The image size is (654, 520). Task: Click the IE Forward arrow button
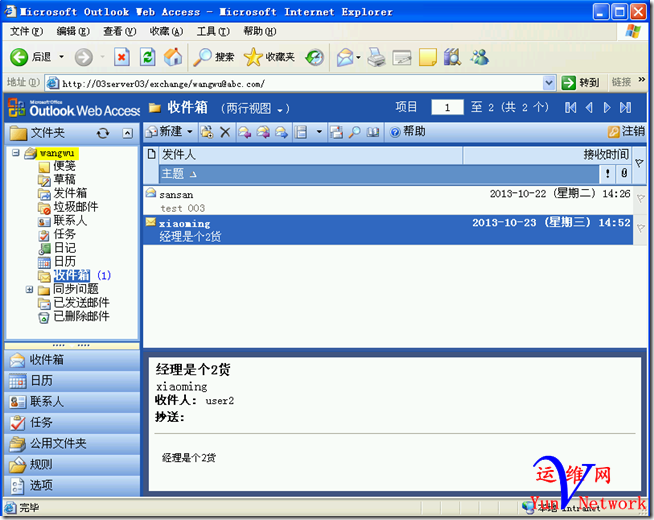coord(83,57)
